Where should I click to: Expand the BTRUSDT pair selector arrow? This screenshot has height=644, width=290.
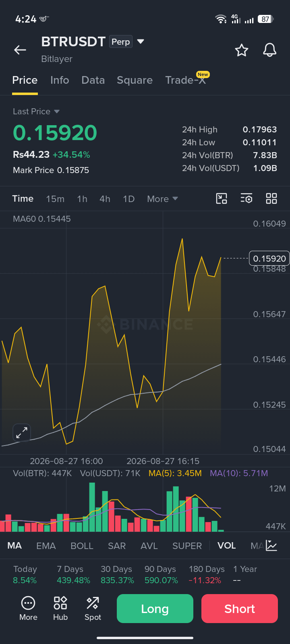141,41
